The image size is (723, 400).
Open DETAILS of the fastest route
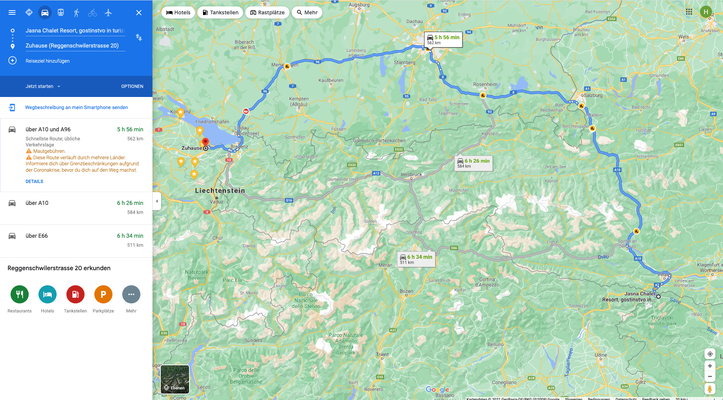[35, 181]
